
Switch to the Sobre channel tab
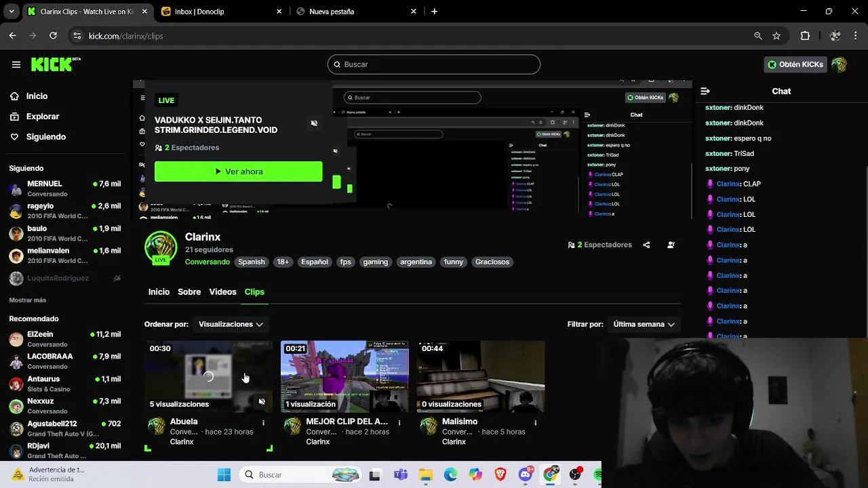coord(189,291)
